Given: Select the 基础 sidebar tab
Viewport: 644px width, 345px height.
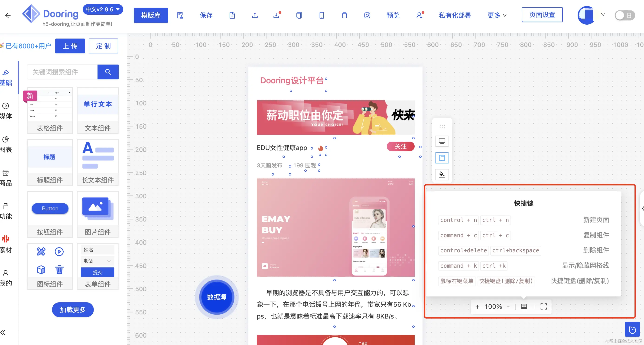Looking at the screenshot, I should [6, 78].
